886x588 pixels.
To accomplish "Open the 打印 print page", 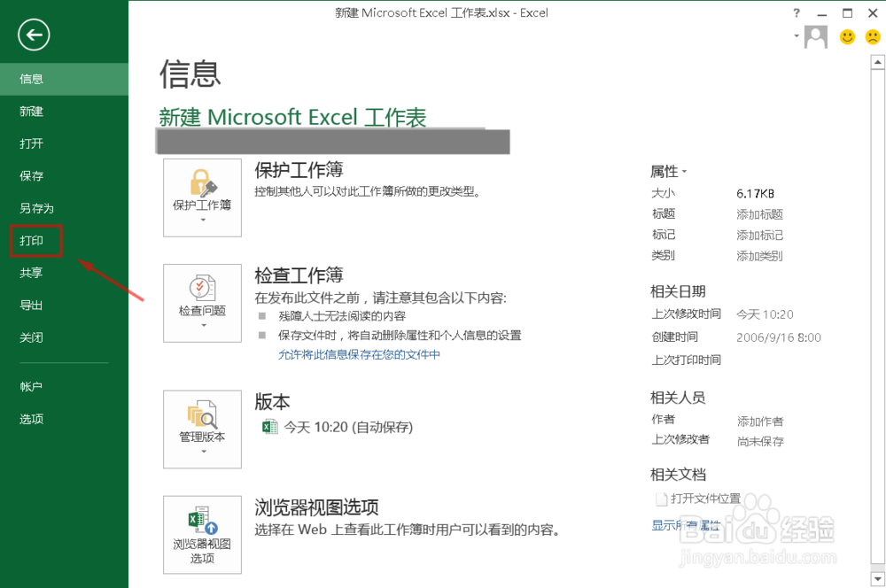I will tap(64, 241).
